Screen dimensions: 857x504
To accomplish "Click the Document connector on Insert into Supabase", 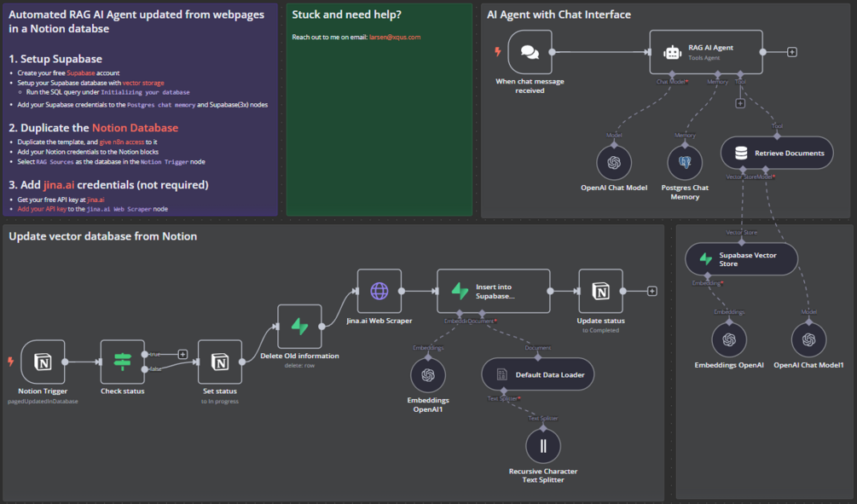I will pyautogui.click(x=482, y=313).
